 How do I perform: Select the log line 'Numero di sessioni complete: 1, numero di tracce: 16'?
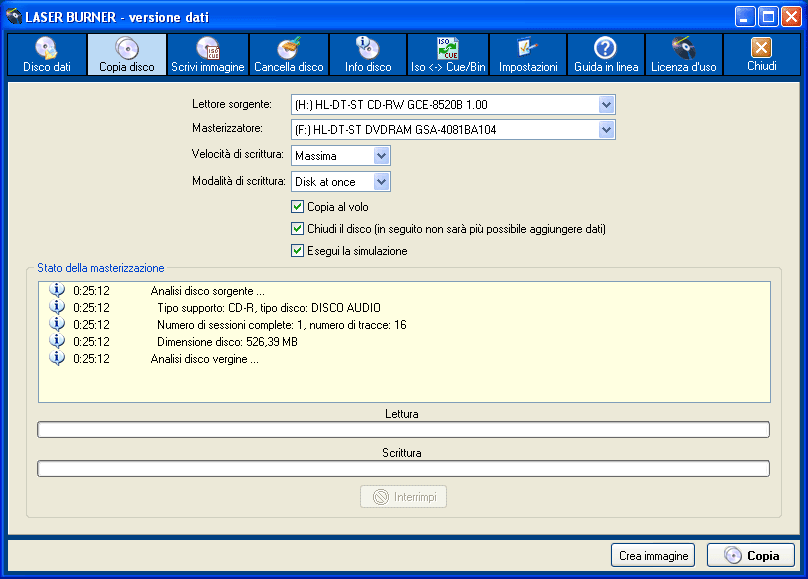coord(282,325)
